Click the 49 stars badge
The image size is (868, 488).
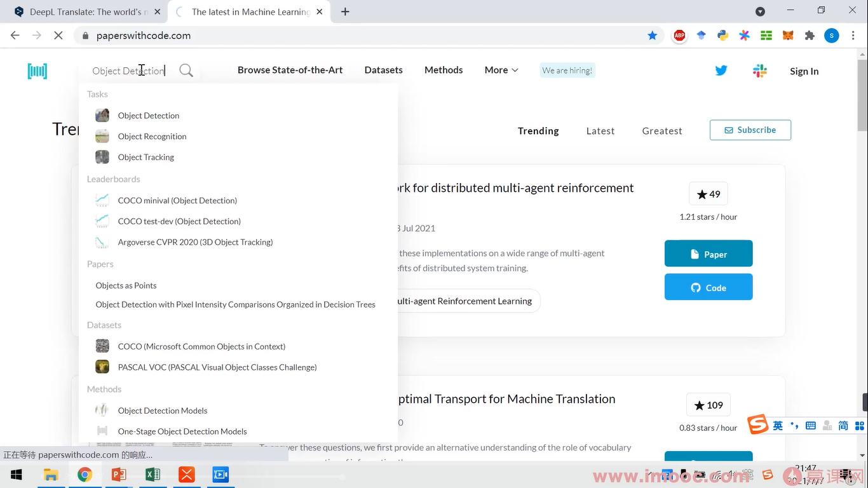point(709,194)
